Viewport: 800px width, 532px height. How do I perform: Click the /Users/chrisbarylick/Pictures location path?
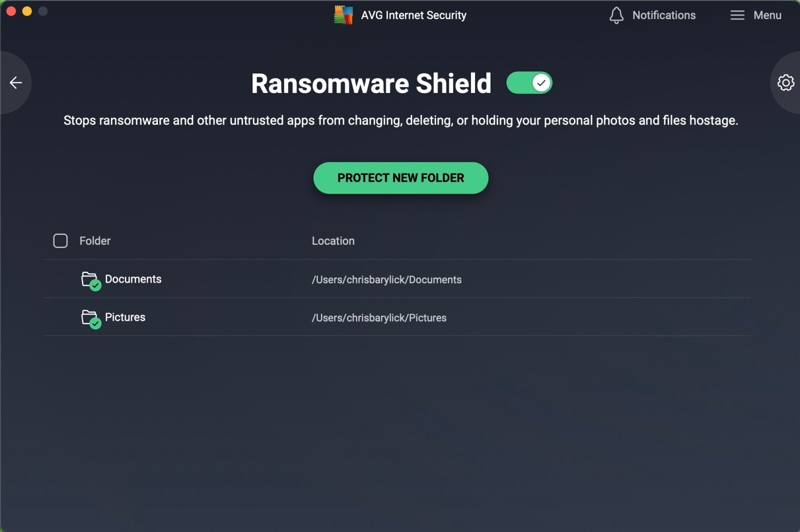coord(379,318)
